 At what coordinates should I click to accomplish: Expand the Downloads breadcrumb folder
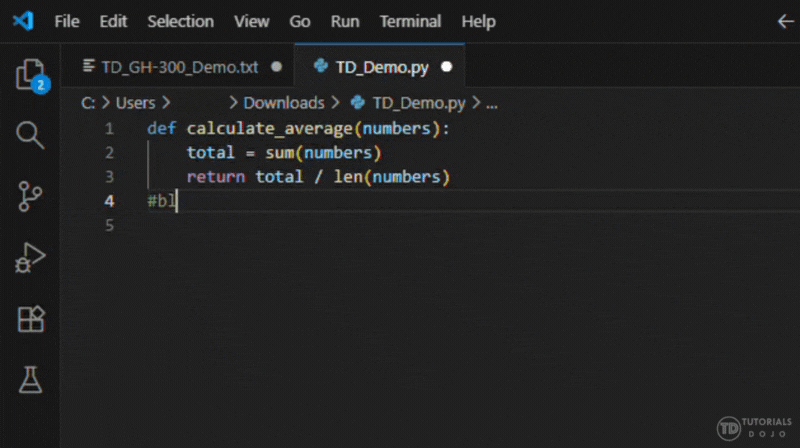click(284, 102)
